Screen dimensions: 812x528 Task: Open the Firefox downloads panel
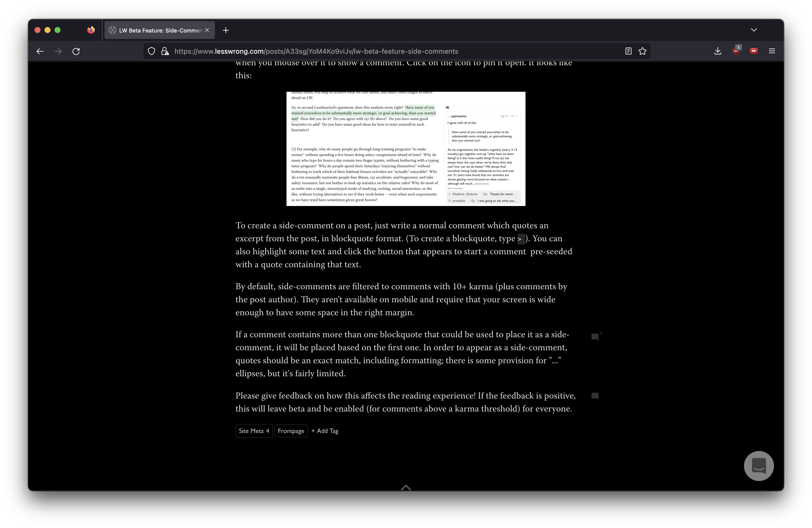(x=717, y=51)
